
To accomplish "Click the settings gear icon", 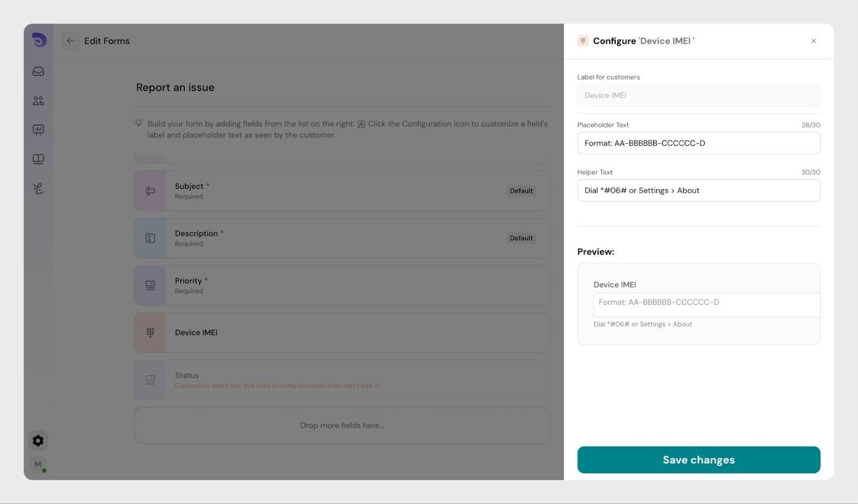I will point(38,441).
